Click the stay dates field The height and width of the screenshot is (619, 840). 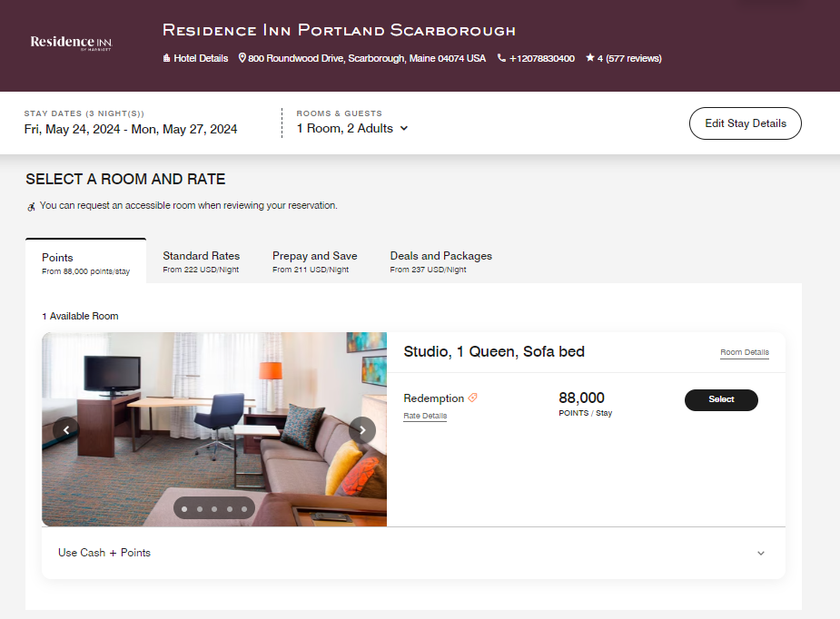[x=131, y=129]
